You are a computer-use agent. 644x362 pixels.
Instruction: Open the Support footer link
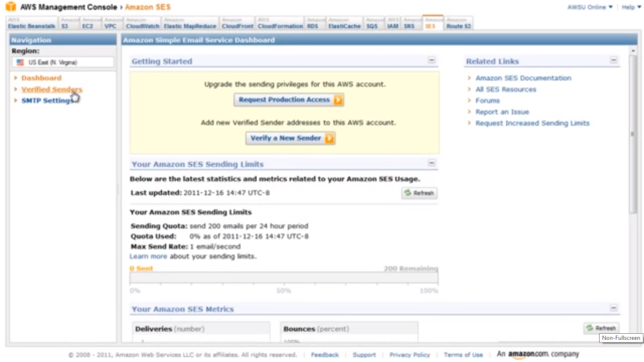(364, 355)
